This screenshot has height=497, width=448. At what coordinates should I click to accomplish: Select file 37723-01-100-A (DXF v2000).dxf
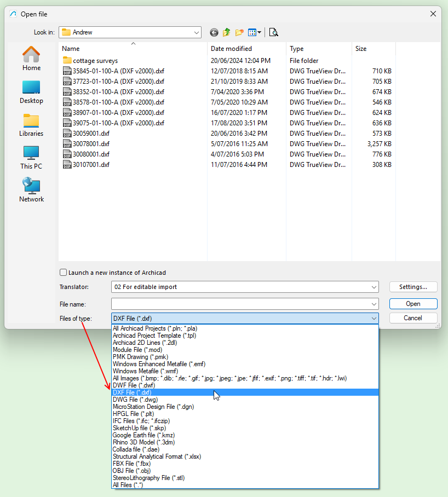(x=113, y=82)
